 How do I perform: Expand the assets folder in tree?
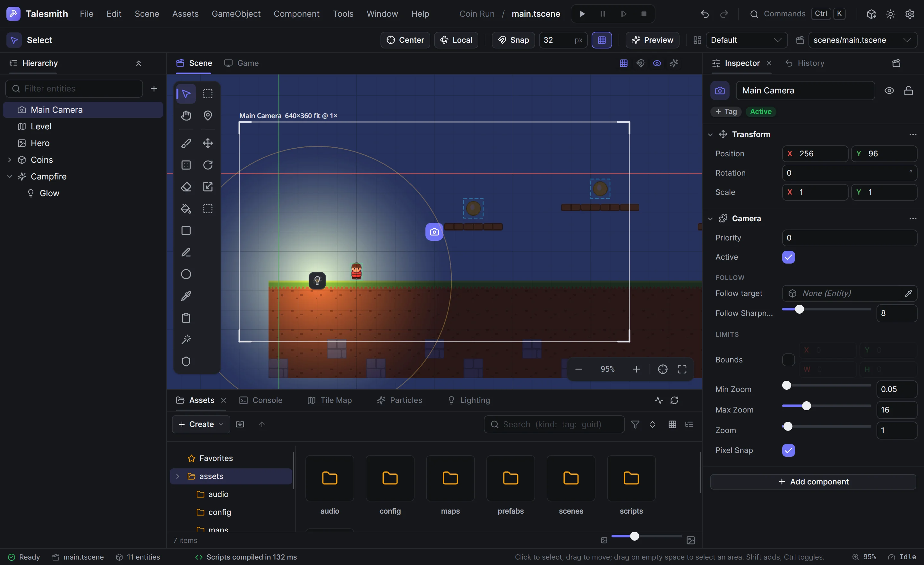(x=178, y=476)
